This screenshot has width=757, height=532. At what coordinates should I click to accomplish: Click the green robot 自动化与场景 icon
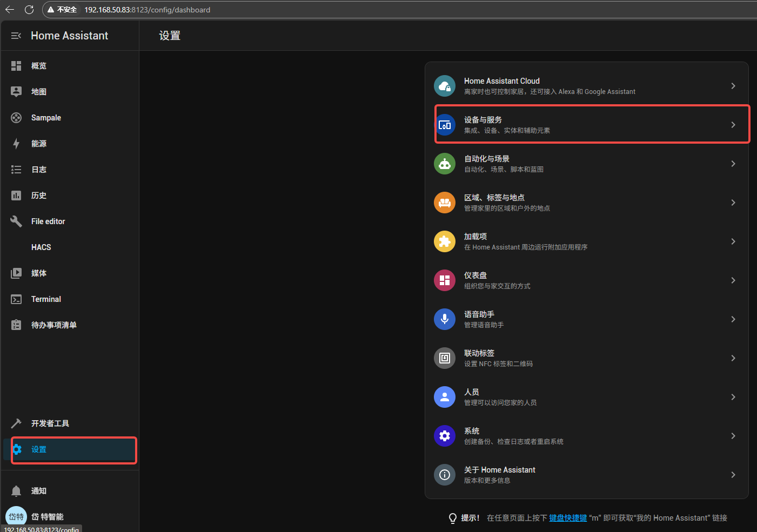pos(444,164)
